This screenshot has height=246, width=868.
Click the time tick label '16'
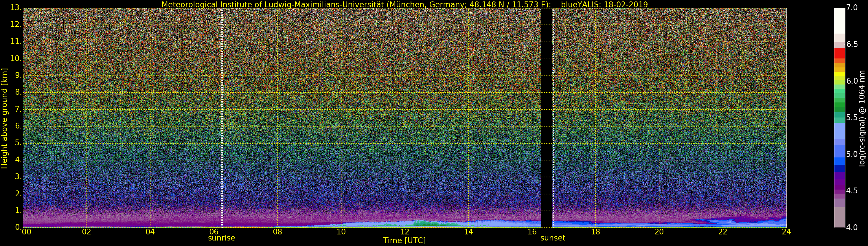click(x=532, y=232)
